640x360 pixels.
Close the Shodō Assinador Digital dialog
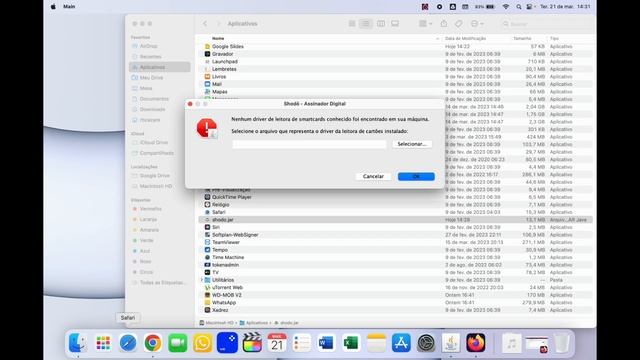[190, 104]
